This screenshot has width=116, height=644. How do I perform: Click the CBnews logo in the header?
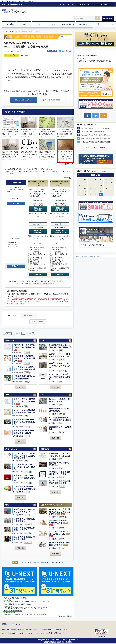click(x=14, y=12)
